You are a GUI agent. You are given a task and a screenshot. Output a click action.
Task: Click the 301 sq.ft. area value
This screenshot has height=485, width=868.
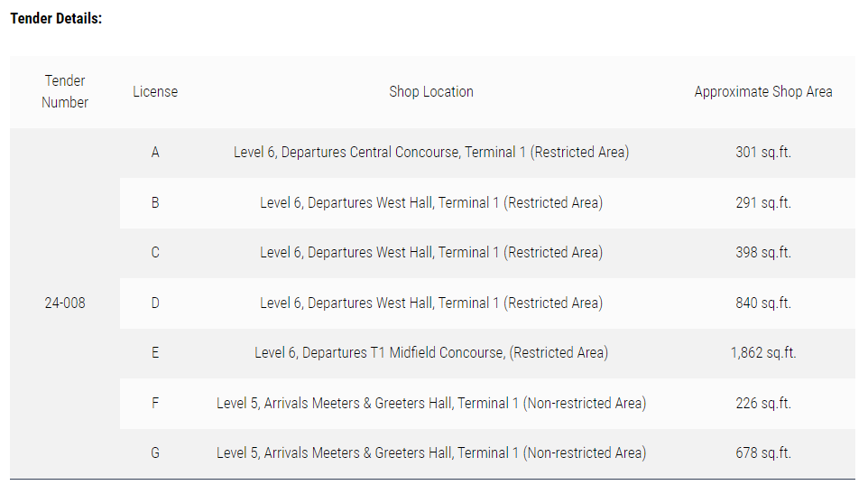coord(763,153)
